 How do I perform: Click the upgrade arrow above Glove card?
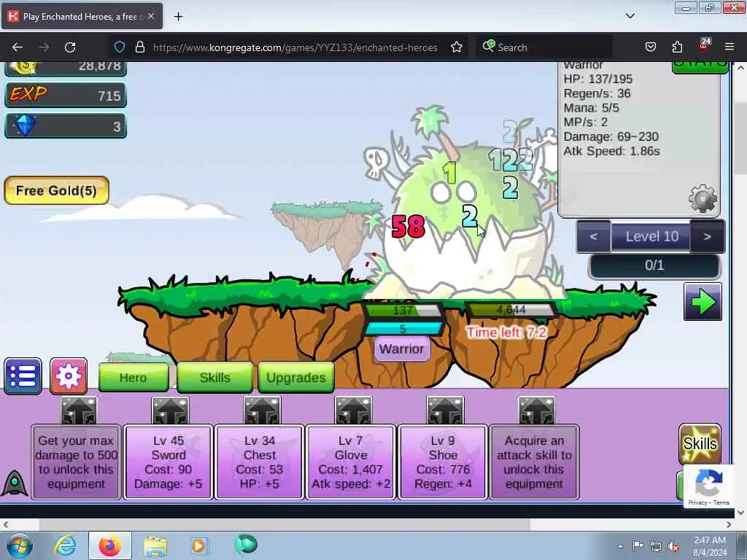coord(353,411)
